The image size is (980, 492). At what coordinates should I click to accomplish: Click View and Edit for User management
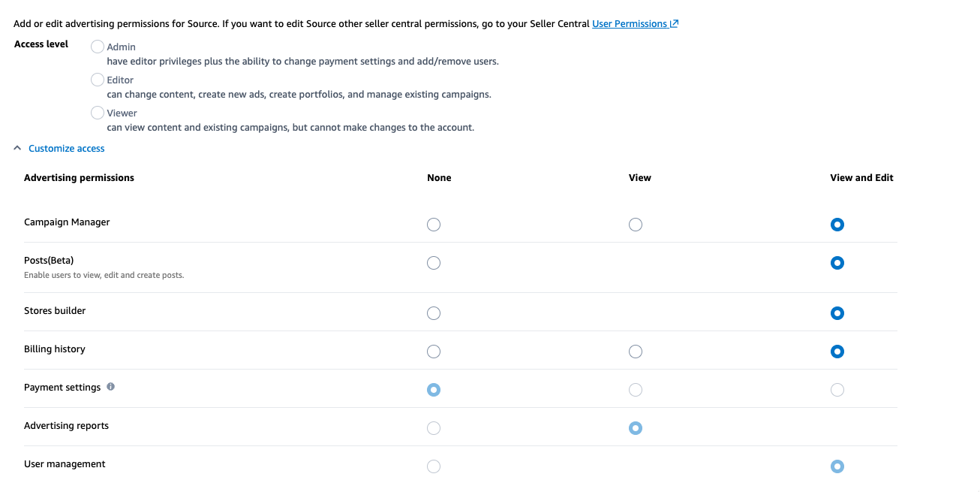[837, 466]
